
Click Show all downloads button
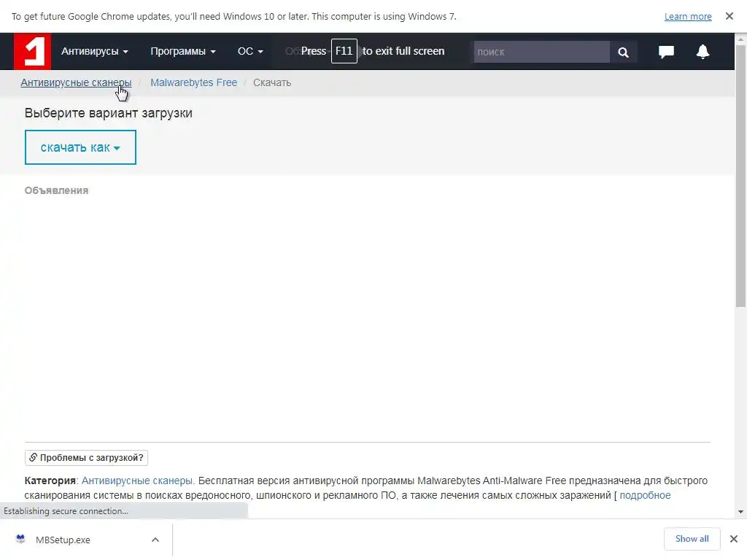pyautogui.click(x=692, y=539)
